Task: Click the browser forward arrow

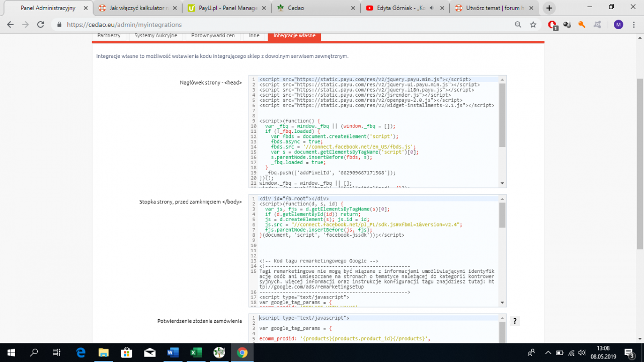Action: tap(26, 24)
